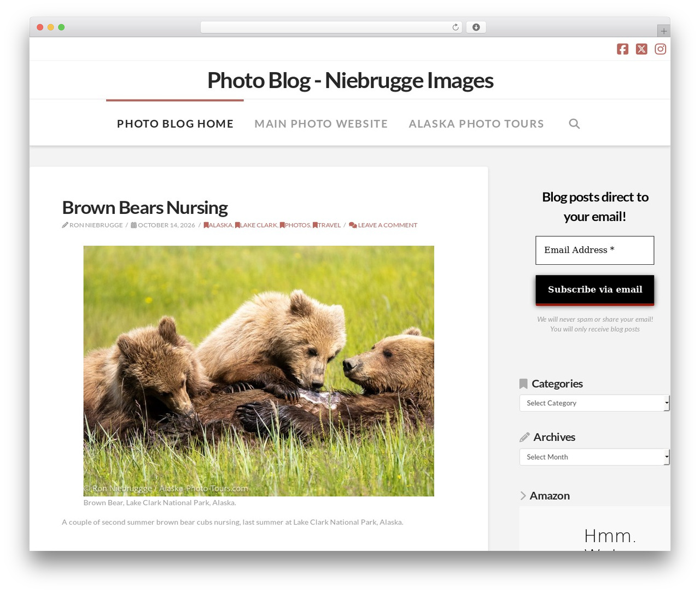Viewport: 700px width, 593px height.
Task: Open the Alaska Photo Tours menu item
Action: pyautogui.click(x=476, y=124)
